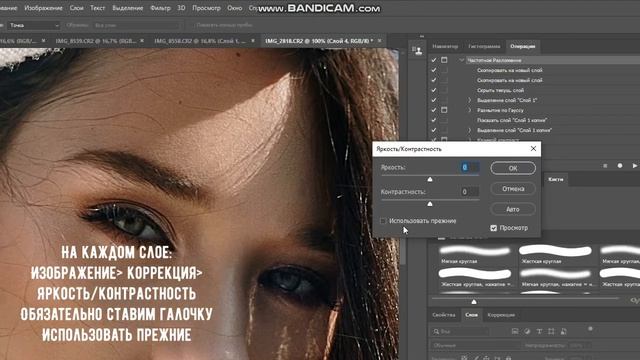Image resolution: width=640 pixels, height=360 pixels.
Task: Begin recording an action with the round button
Action: (620, 166)
